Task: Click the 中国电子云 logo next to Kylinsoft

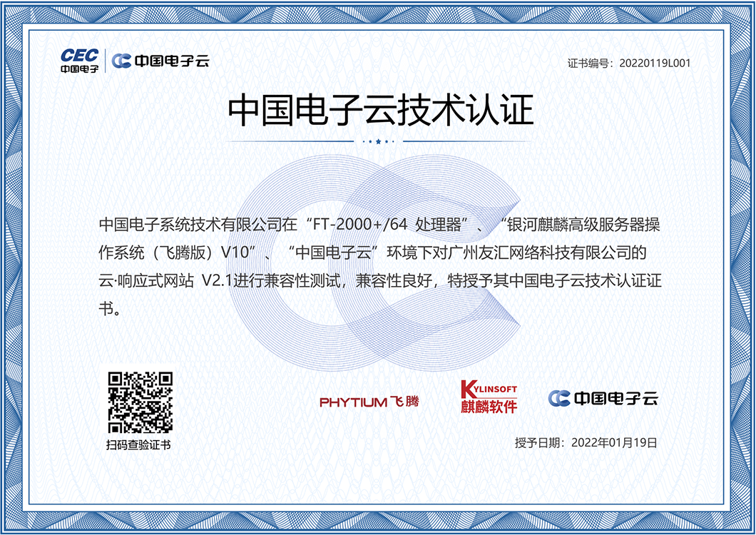Action: point(603,398)
